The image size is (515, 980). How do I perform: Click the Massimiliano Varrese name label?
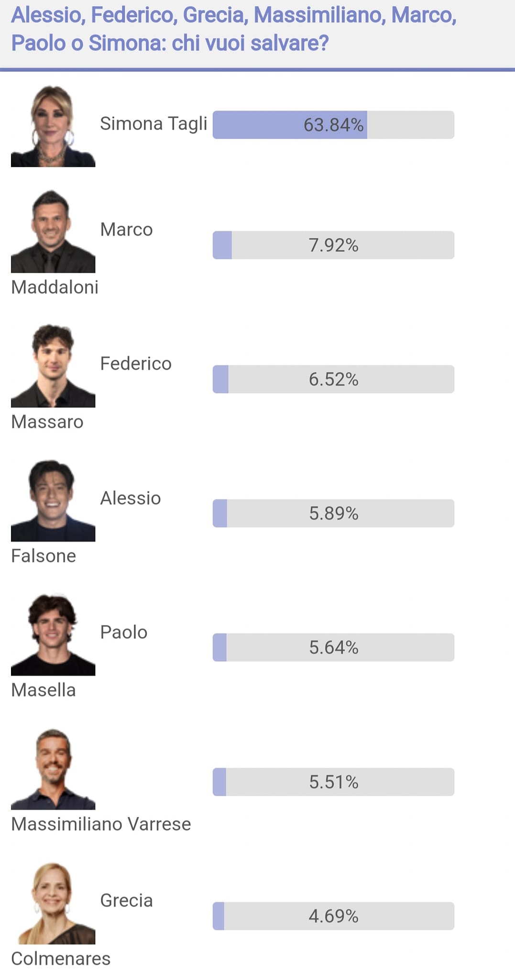point(101,824)
